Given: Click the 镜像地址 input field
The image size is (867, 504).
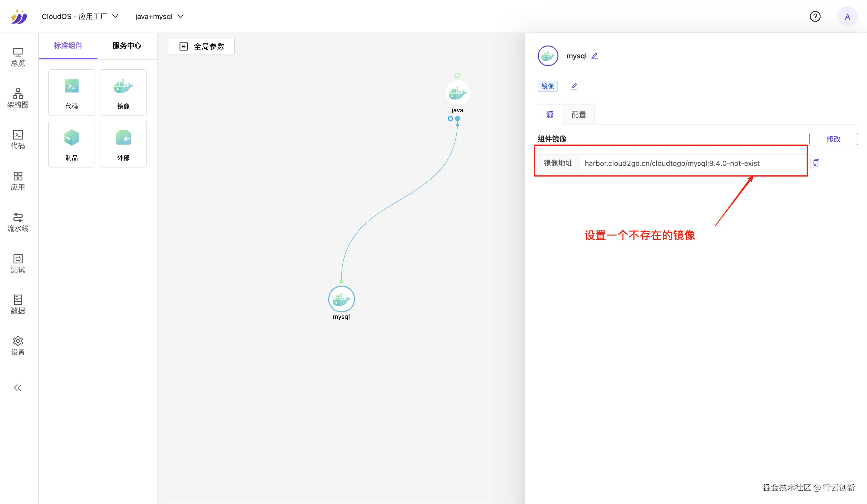Looking at the screenshot, I should coord(691,163).
